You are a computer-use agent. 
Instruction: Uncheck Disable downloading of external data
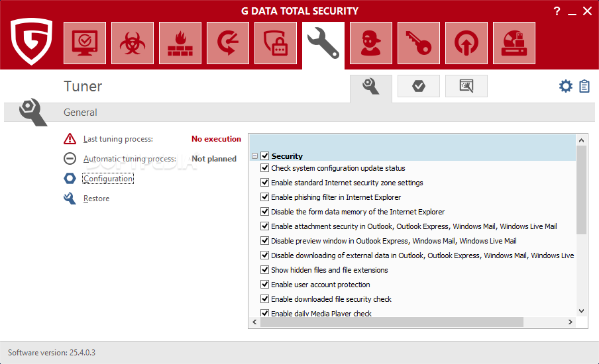265,255
